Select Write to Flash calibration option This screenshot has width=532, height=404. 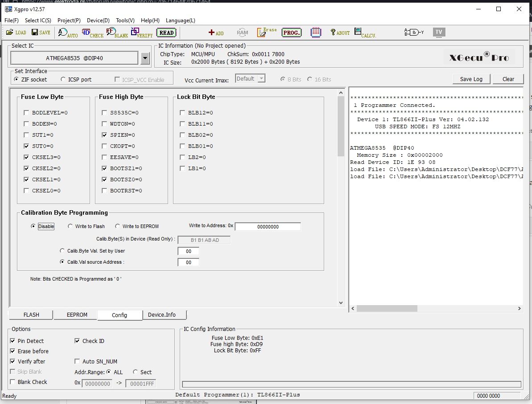coord(70,226)
